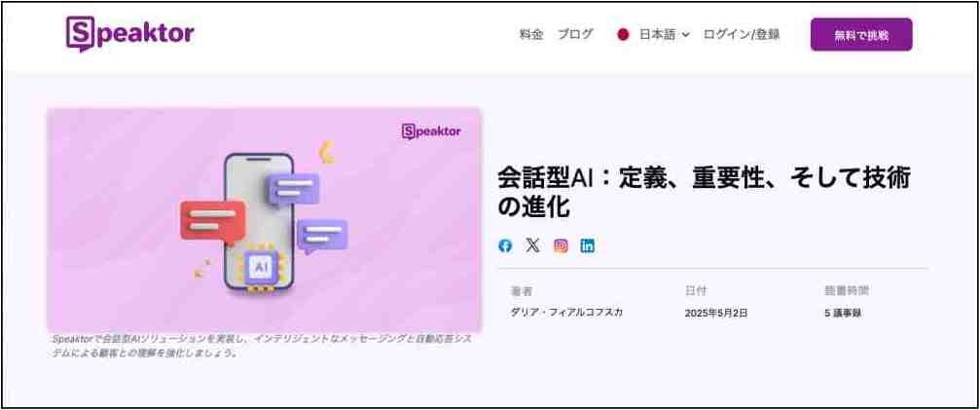Click the red chat bubble in illustration
980x410 pixels.
[x=212, y=221]
